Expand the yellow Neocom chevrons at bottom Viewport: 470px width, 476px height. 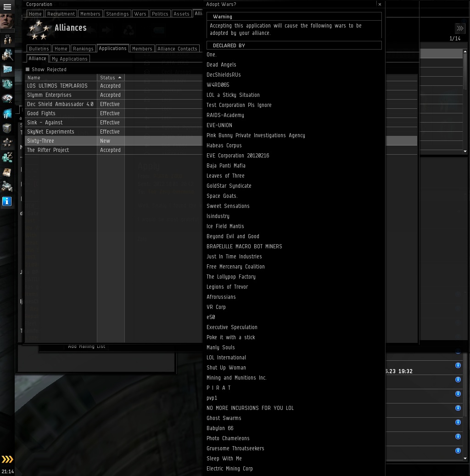[7, 459]
